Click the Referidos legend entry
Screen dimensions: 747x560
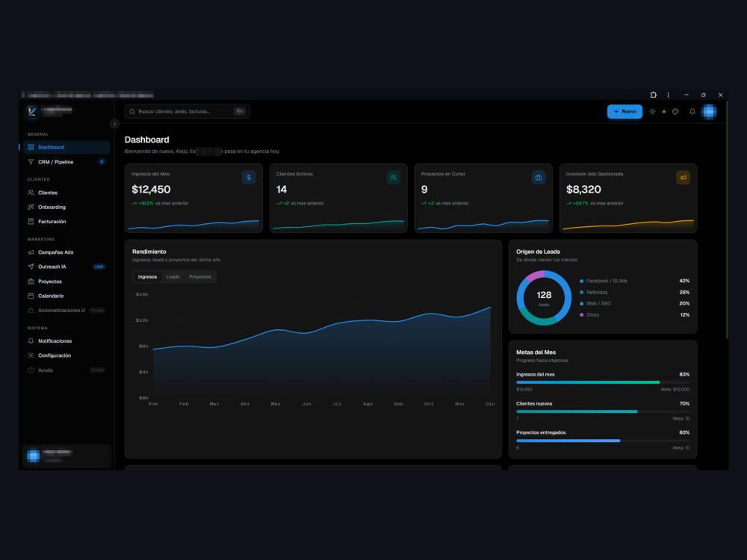pos(634,293)
